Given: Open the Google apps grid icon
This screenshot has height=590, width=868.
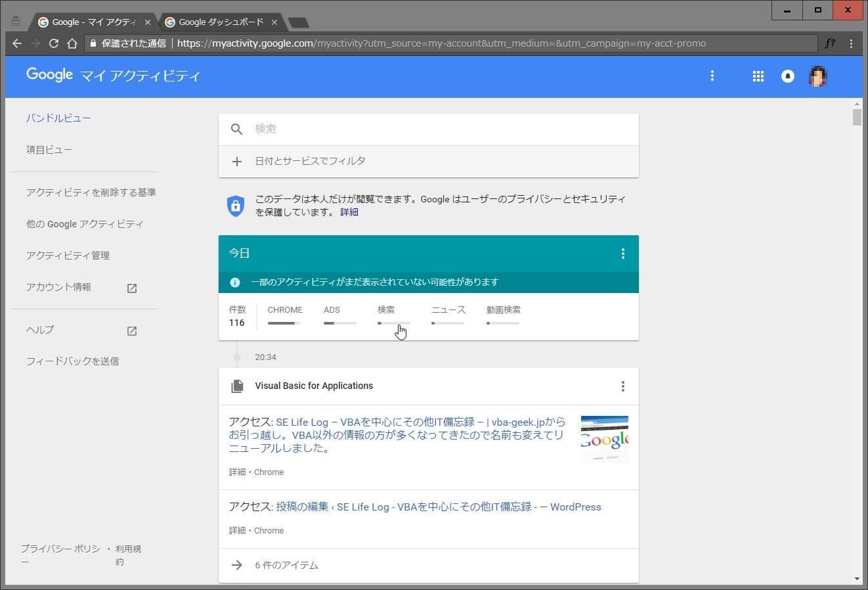Looking at the screenshot, I should tap(758, 76).
